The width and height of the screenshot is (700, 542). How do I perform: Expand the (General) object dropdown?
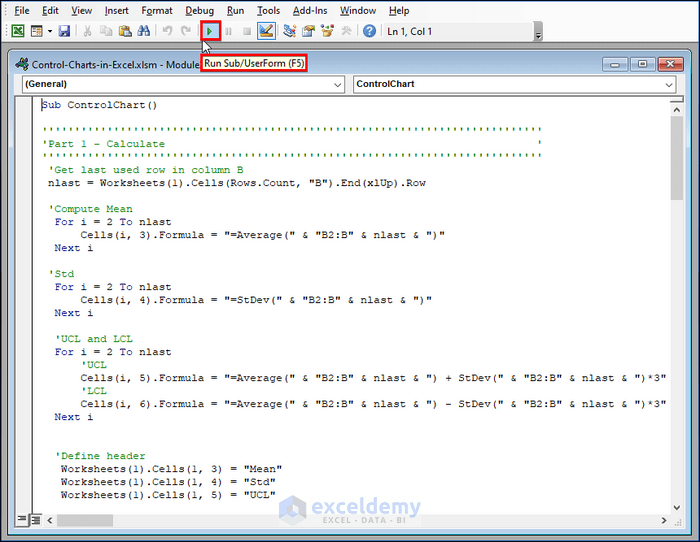tap(338, 84)
